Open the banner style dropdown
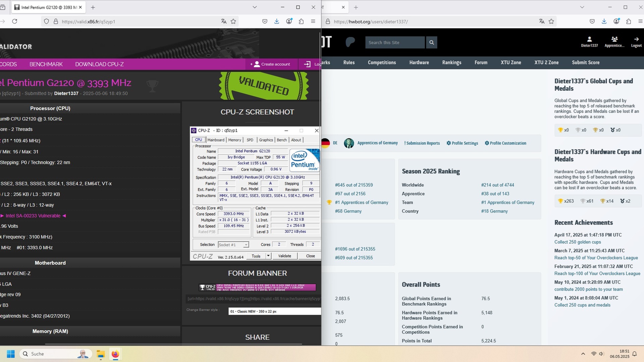Image resolution: width=644 pixels, height=362 pixels. [x=275, y=311]
